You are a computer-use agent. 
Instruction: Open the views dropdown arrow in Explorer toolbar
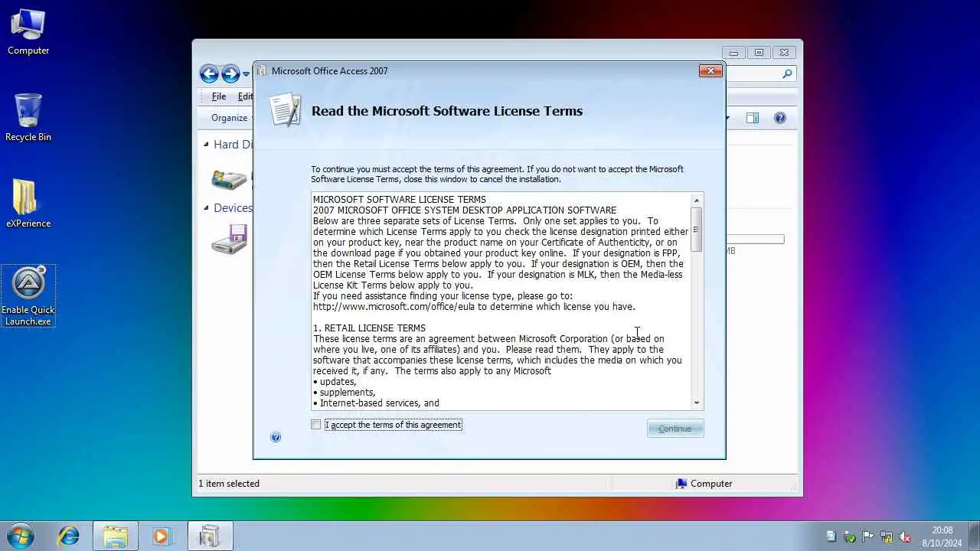728,118
